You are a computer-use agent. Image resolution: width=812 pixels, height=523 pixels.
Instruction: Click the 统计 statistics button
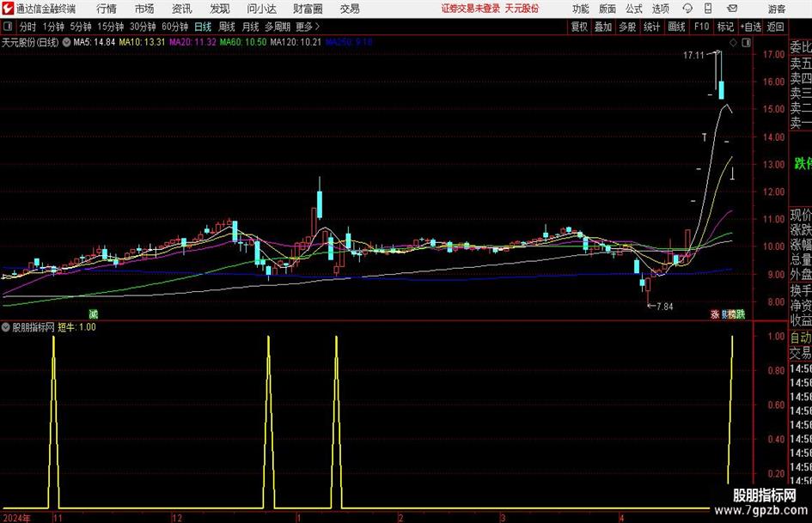coord(651,27)
